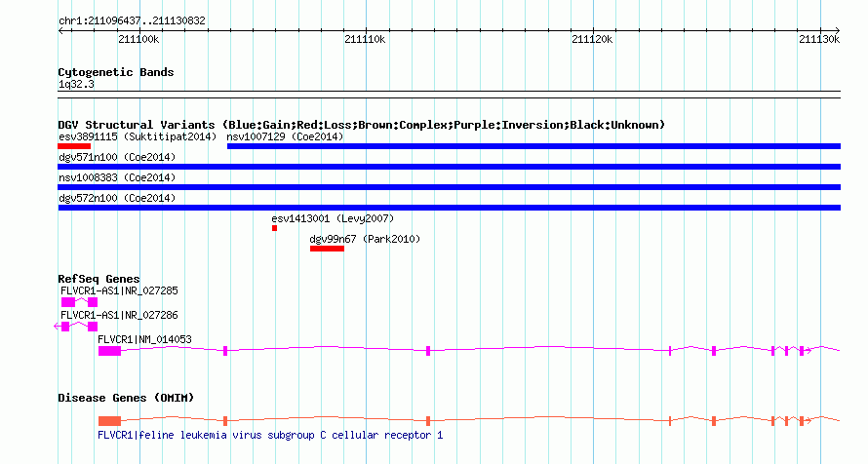Viewport: 868px width, 464px height.
Task: Click the FLVCR1-AS1|NR_027285 gene label
Action: point(119,290)
